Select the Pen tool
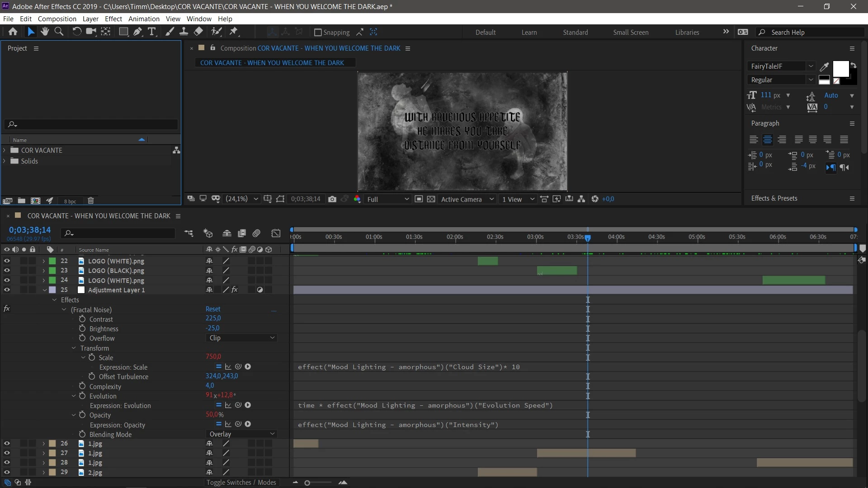This screenshot has height=488, width=868. 137,32
